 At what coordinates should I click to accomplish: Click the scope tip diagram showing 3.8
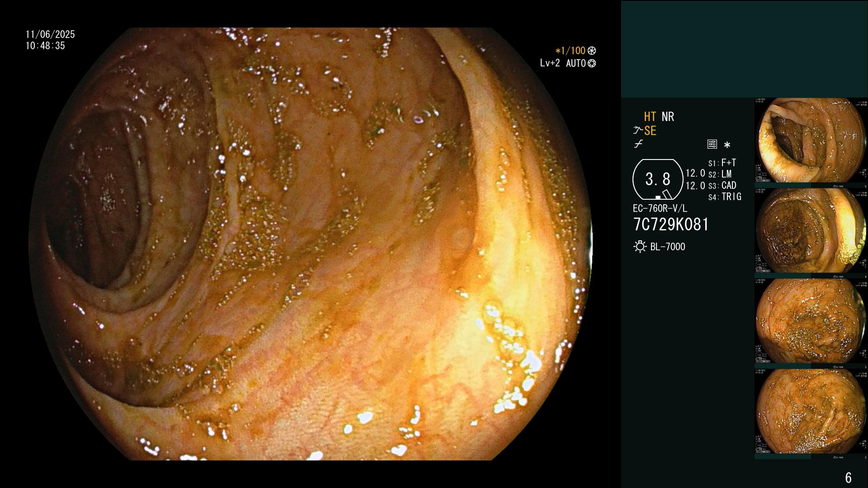[x=658, y=179]
